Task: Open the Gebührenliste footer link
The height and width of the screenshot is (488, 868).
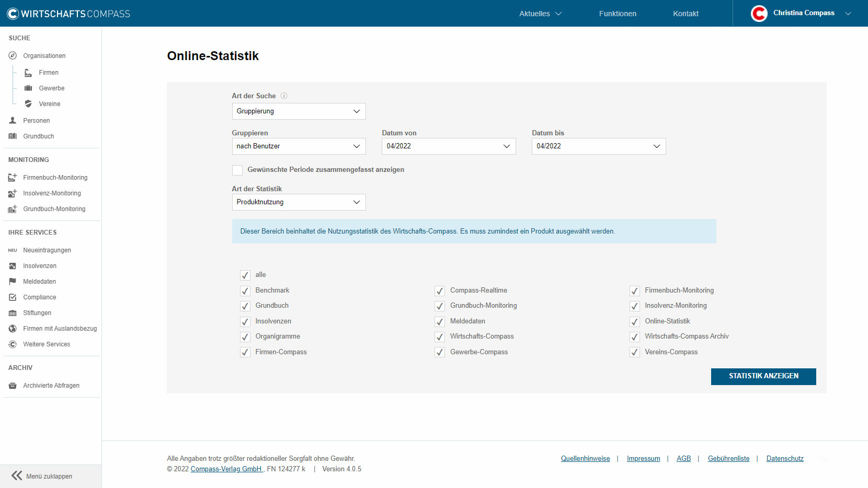Action: pyautogui.click(x=728, y=459)
